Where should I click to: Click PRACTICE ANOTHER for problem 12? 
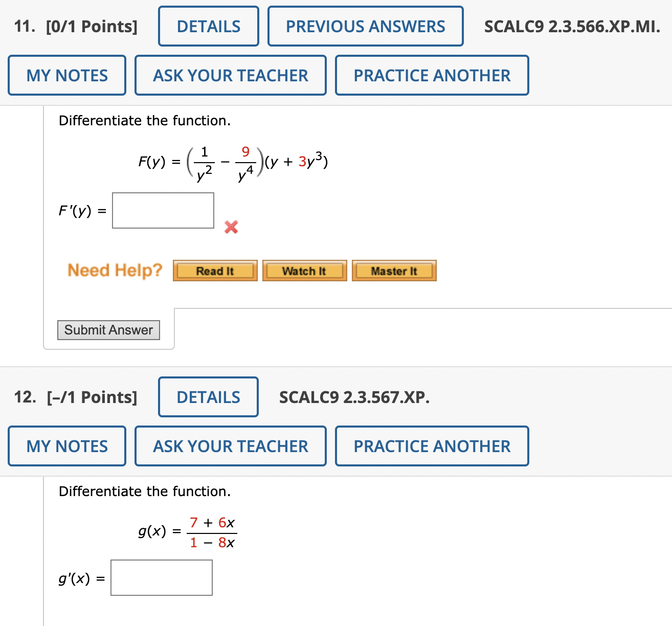tap(431, 445)
